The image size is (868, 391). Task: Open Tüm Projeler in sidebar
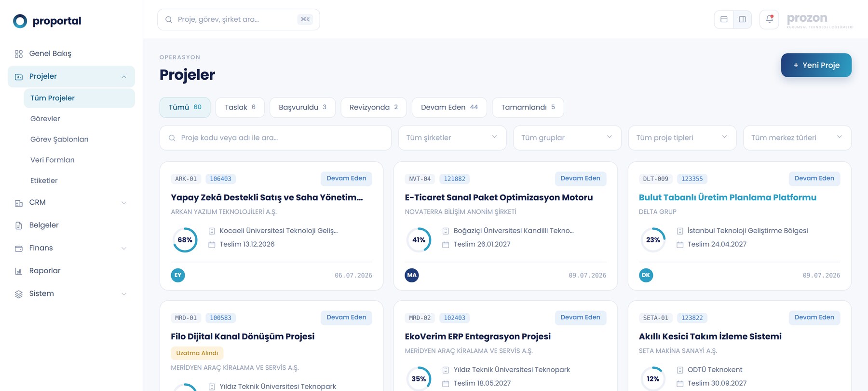tap(79, 98)
